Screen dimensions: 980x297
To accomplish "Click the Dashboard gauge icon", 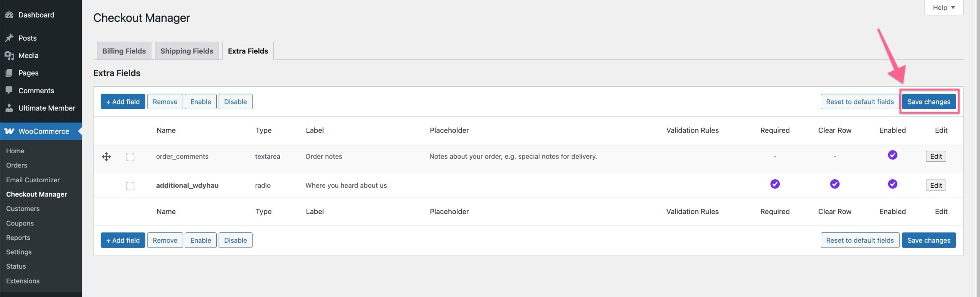I will click(9, 15).
